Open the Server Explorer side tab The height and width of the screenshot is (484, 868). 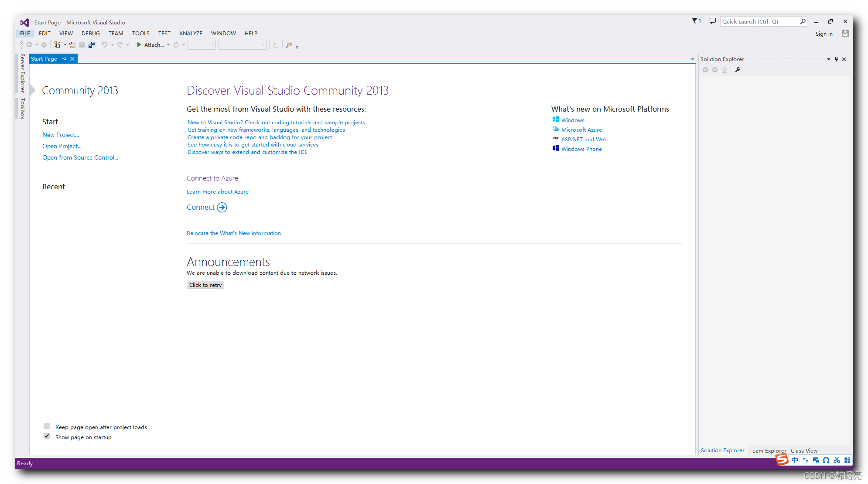click(23, 73)
